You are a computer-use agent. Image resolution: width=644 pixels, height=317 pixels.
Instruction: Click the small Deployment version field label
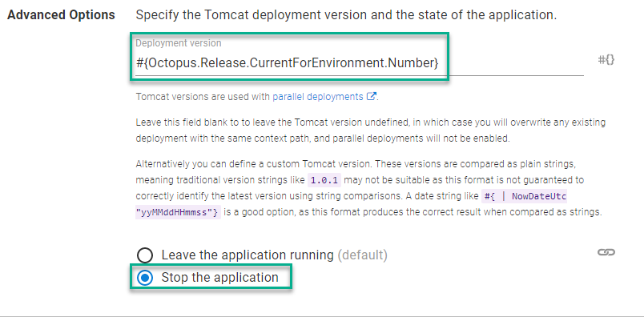click(179, 43)
